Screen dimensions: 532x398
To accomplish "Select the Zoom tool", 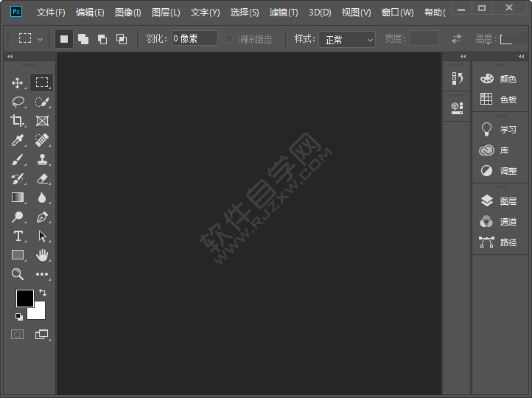I will click(18, 274).
